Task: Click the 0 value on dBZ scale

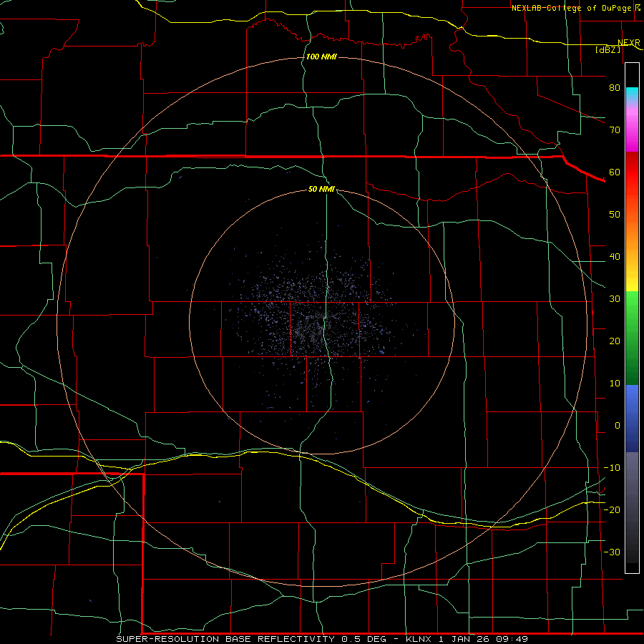Action: click(618, 426)
